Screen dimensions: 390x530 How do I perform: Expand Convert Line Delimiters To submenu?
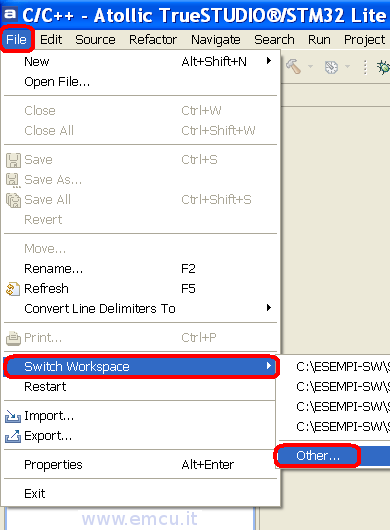tap(269, 308)
